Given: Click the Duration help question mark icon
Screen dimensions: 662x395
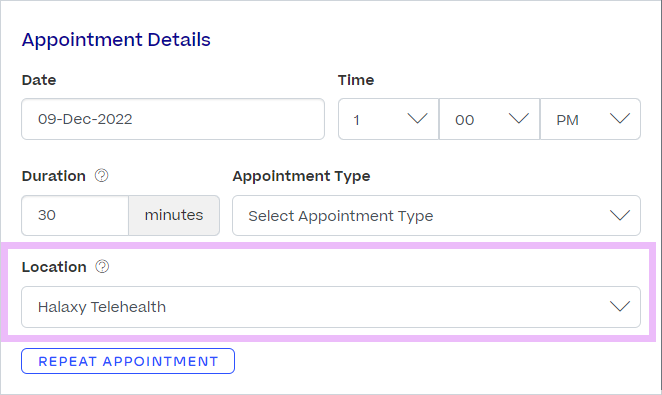Looking at the screenshot, I should 101,175.
